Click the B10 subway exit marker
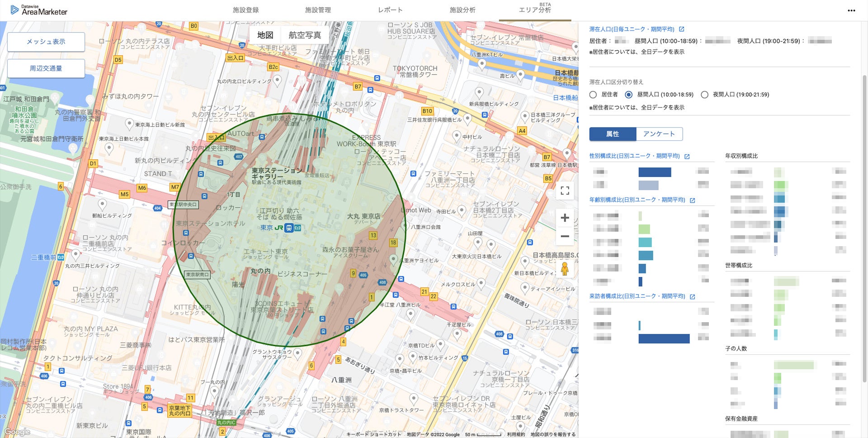 427,111
